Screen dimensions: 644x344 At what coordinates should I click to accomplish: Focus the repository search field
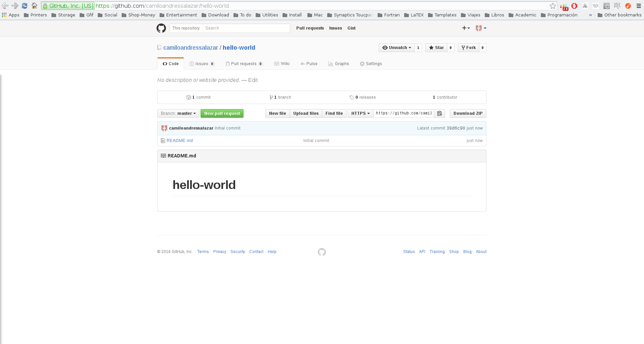[246, 28]
